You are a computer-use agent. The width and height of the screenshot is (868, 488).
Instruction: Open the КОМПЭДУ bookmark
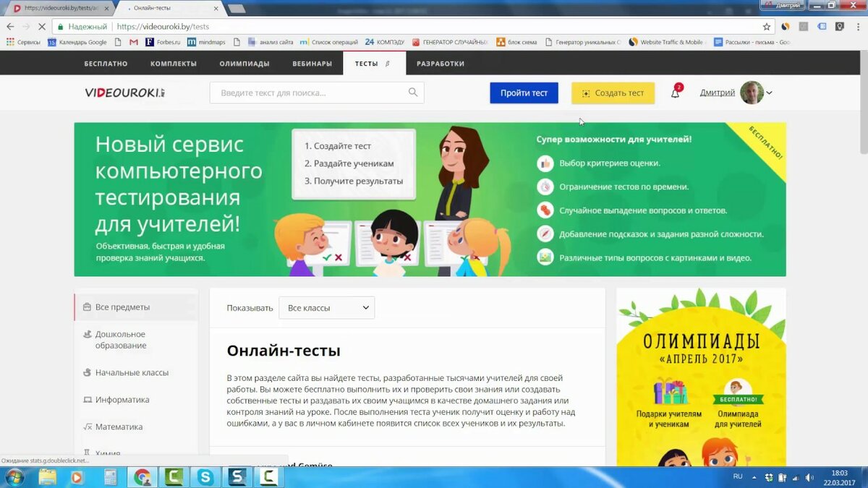click(x=385, y=42)
